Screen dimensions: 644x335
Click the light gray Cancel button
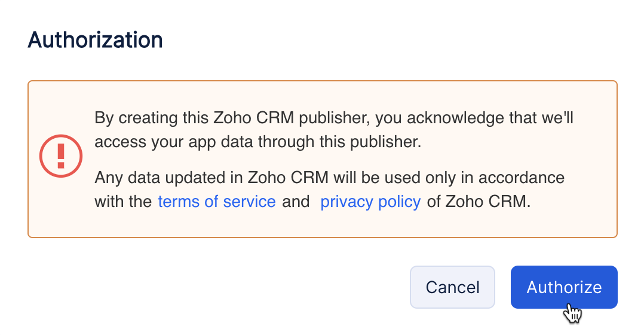coord(452,287)
